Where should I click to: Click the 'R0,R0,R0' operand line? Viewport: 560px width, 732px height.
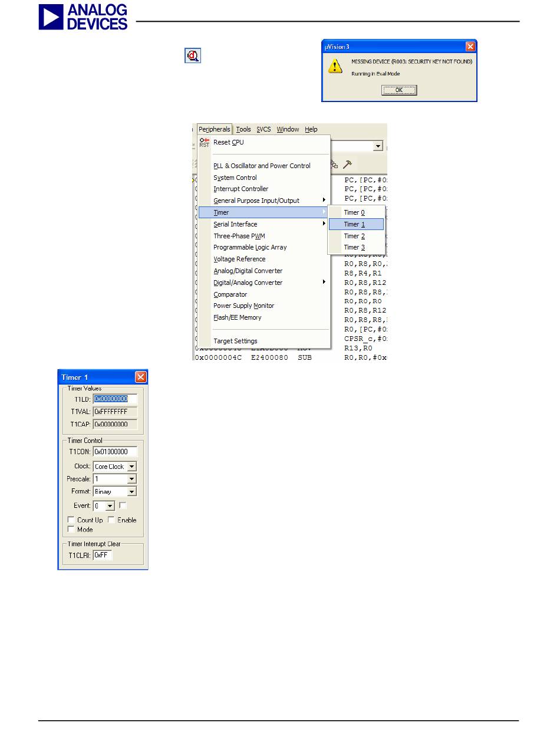(363, 301)
